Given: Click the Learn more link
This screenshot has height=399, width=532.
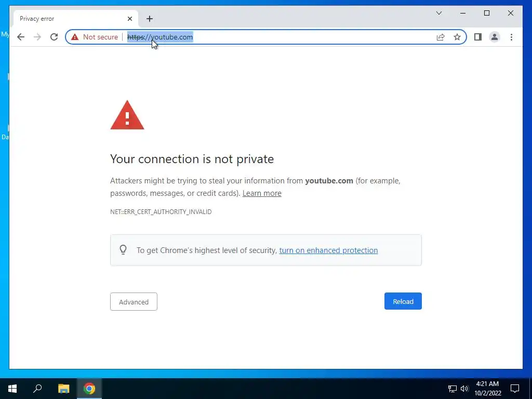Looking at the screenshot, I should 262,193.
